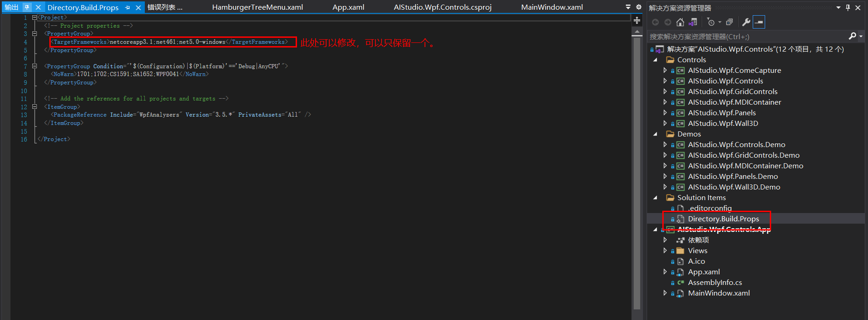Click the editor split-window icon above scrollbar
868x320 pixels.
(x=637, y=20)
